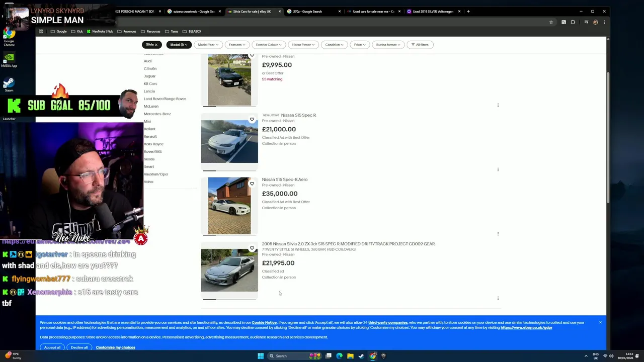Open Resources bookmarks folder
This screenshot has width=644, height=362.
[150, 31]
